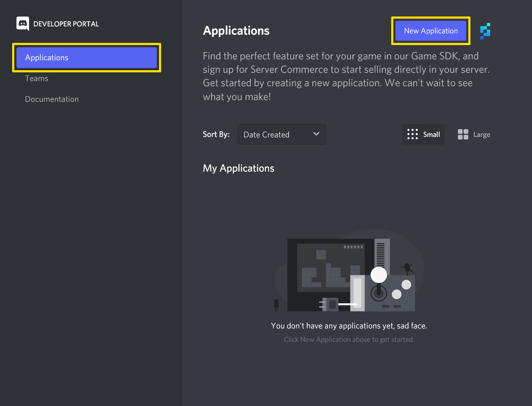Click the New Application button
Screen dimensions: 532x406
(431, 31)
